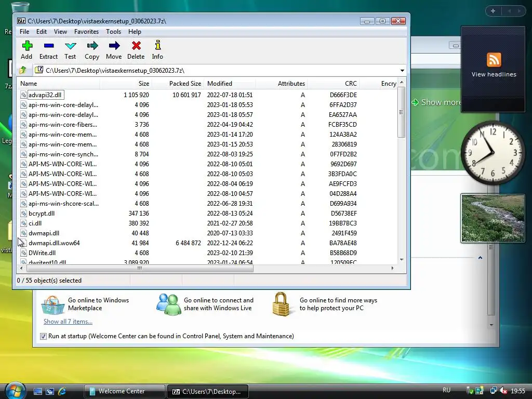Select the dwmapi.dll file icon

click(23, 233)
